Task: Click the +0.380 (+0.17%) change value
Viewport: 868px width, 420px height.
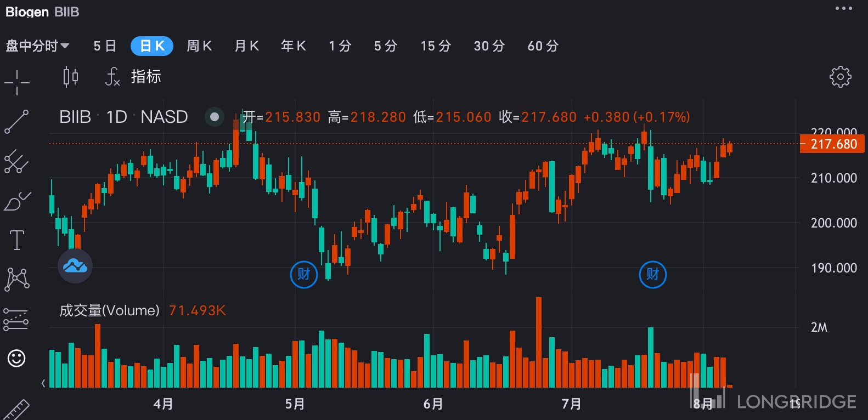Action: pos(637,117)
